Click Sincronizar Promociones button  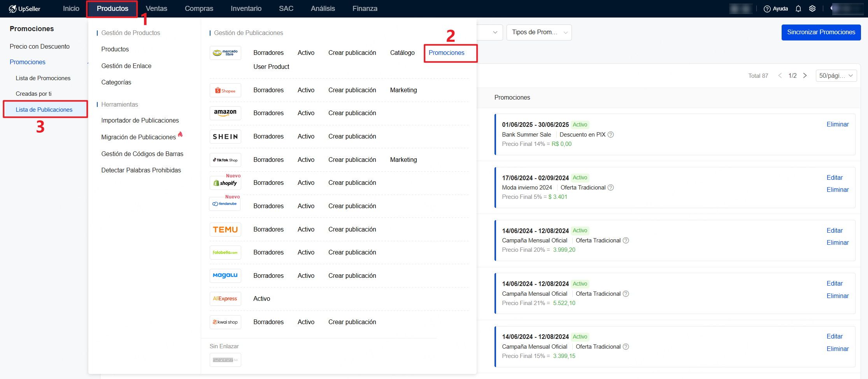(x=821, y=32)
